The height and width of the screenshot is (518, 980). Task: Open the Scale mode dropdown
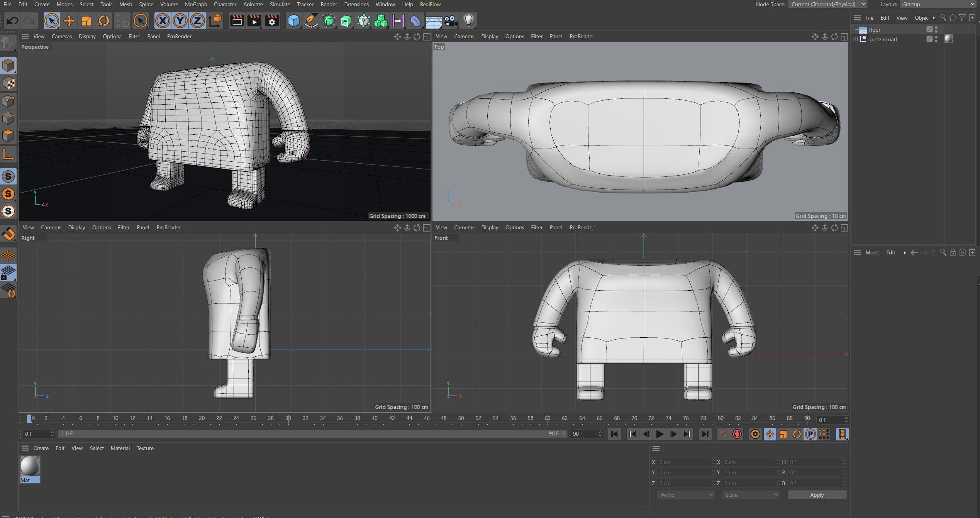751,495
